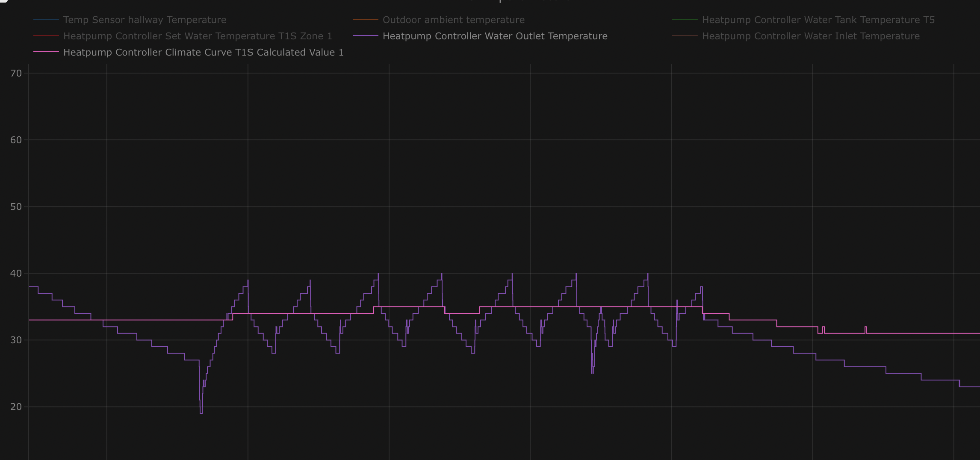Click the red Set Water Temperature legend swatch
This screenshot has height=460, width=980.
click(x=46, y=36)
